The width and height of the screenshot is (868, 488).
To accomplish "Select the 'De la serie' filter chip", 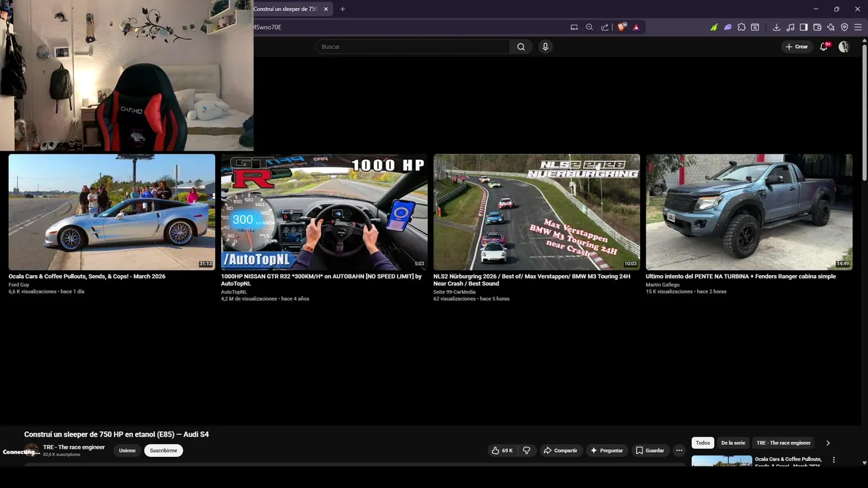I will 733,443.
